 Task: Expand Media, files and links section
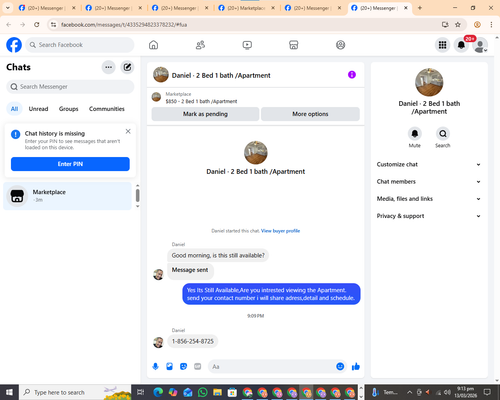pyautogui.click(x=429, y=199)
